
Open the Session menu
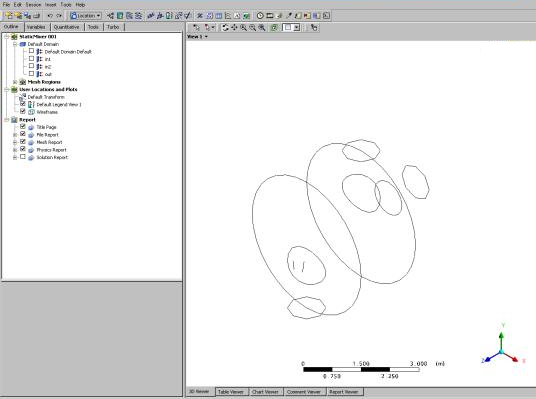pos(33,5)
